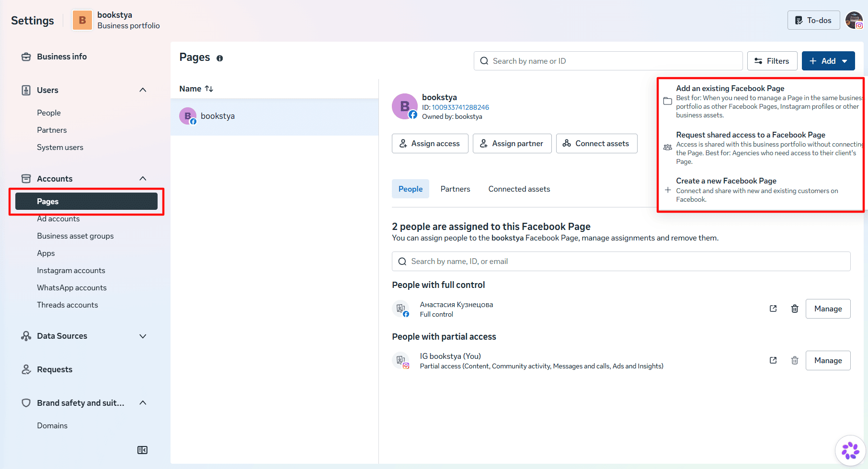Click trash icon for IG bookstya
Viewport: 868px width, 469px height.
tap(794, 360)
